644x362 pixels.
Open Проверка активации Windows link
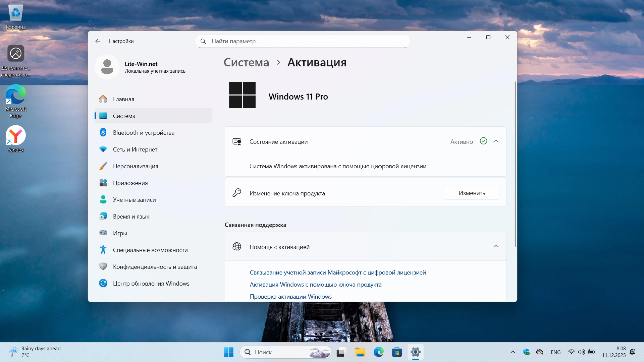(x=290, y=297)
